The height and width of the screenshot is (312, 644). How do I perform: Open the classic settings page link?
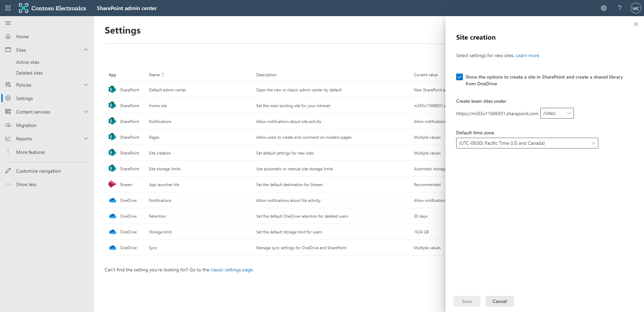(x=231, y=270)
